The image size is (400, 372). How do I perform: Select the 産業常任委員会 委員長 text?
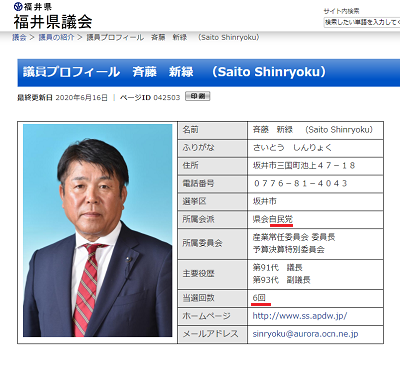pyautogui.click(x=294, y=237)
